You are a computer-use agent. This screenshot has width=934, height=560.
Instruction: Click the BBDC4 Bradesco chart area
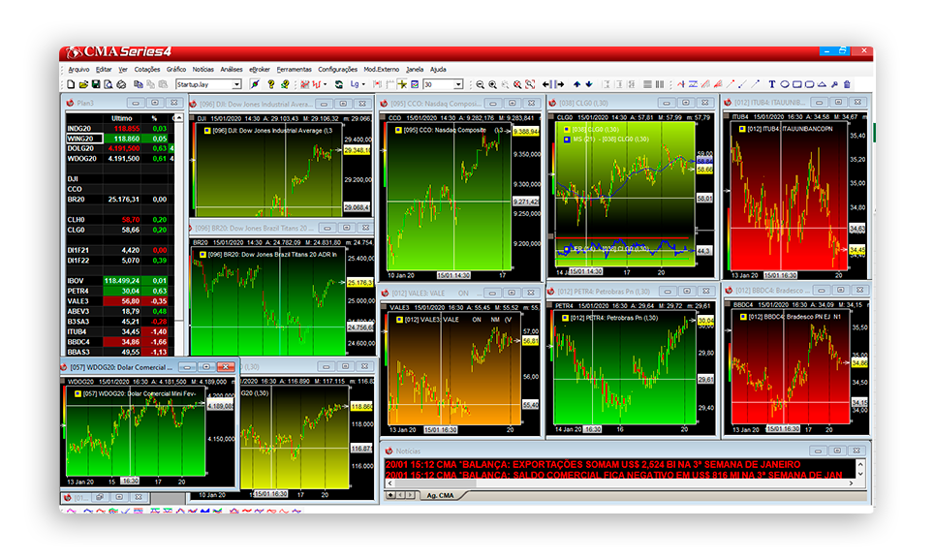pyautogui.click(x=791, y=367)
